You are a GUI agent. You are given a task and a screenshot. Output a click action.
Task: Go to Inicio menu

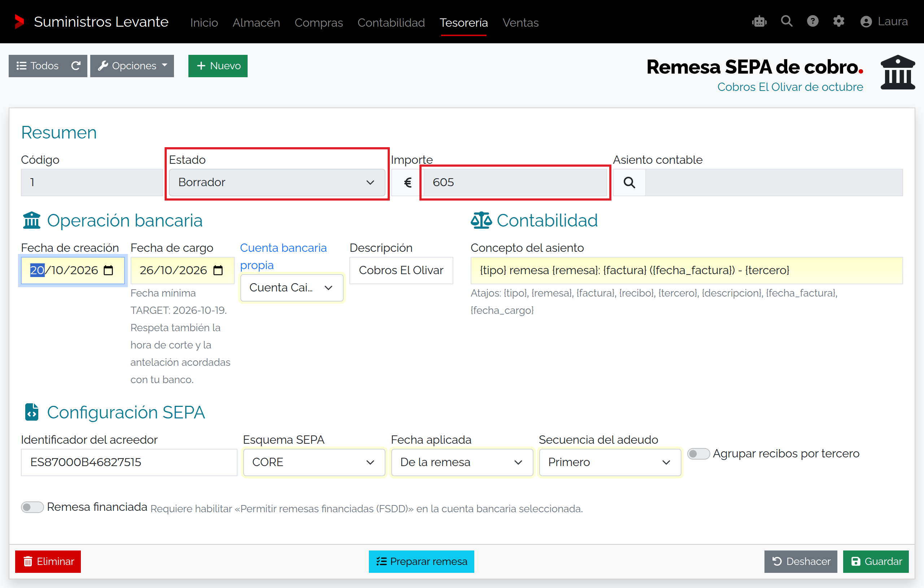tap(204, 23)
